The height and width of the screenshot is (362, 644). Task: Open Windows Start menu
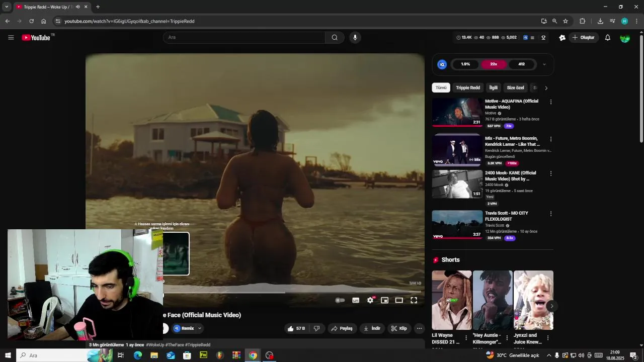coord(8,355)
